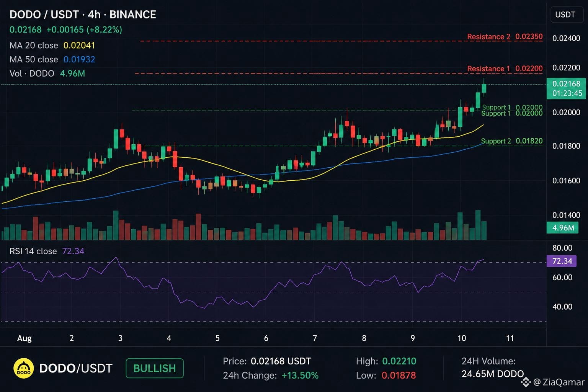Click the BULLISH badge

coord(155,368)
